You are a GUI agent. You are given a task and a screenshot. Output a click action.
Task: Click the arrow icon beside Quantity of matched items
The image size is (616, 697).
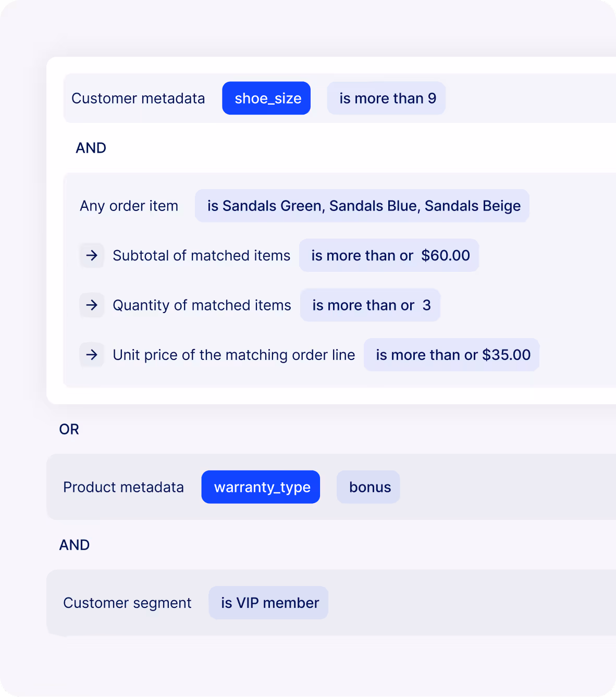(92, 305)
